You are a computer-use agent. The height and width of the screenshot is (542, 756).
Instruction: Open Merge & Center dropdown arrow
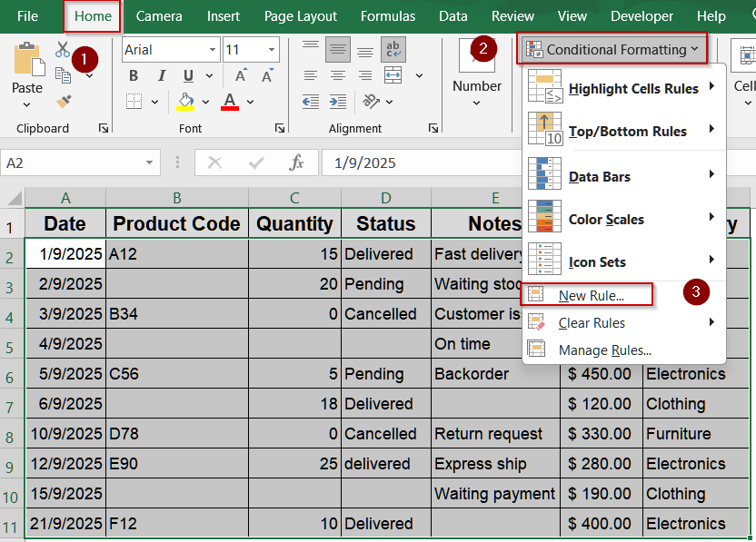tap(419, 75)
